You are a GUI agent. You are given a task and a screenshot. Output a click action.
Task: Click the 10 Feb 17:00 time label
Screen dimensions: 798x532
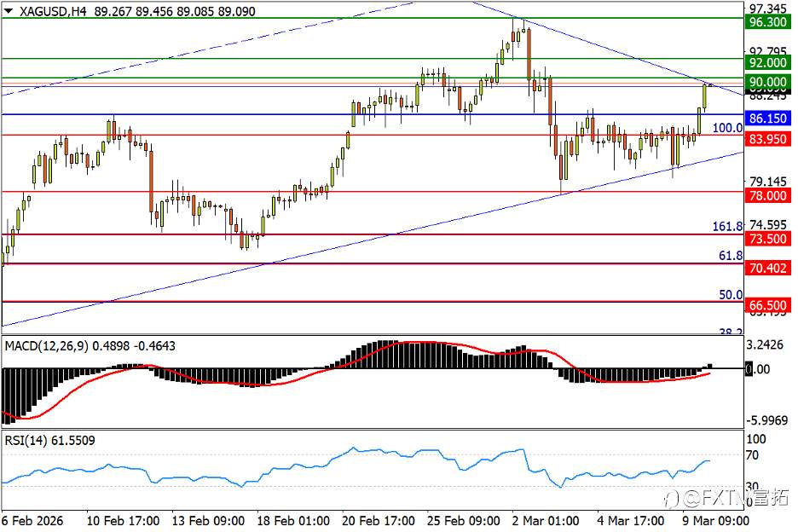tap(123, 521)
